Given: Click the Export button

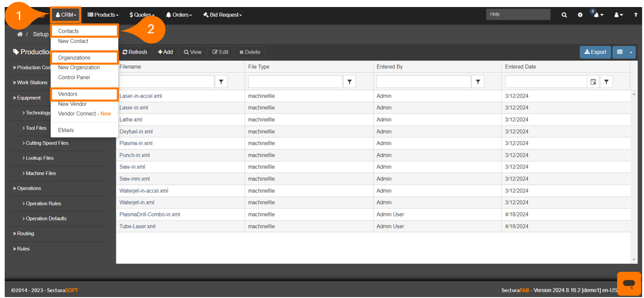Looking at the screenshot, I should coord(595,52).
